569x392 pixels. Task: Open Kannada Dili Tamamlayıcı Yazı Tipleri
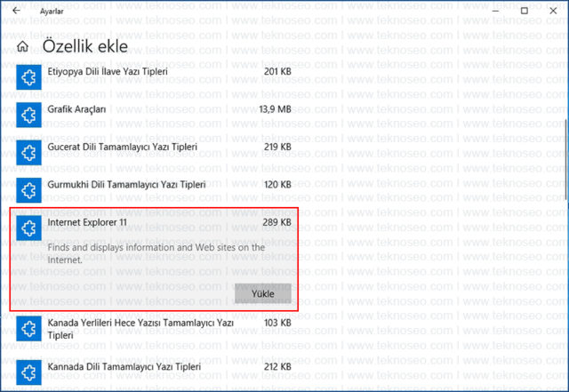[x=124, y=366]
